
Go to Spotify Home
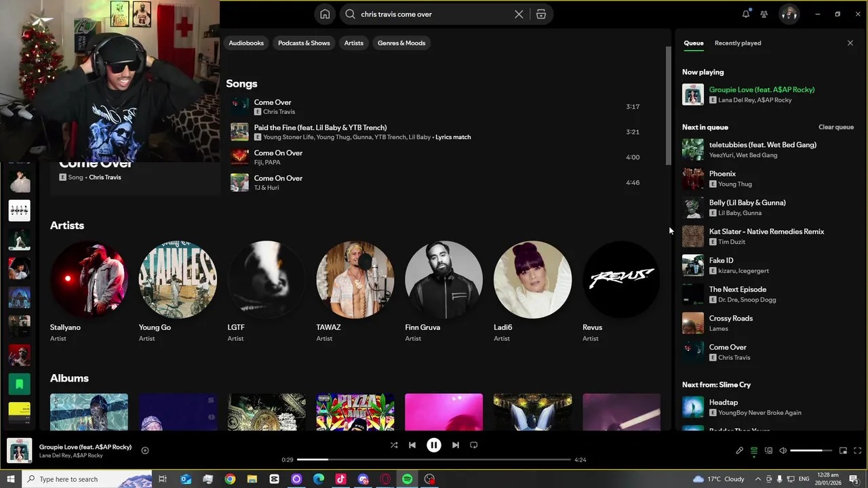(325, 14)
